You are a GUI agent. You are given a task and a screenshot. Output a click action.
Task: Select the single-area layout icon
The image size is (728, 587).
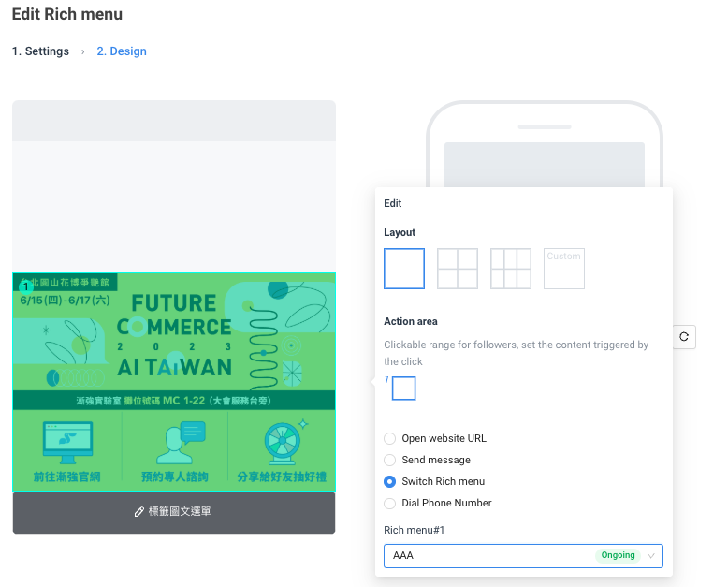(404, 269)
